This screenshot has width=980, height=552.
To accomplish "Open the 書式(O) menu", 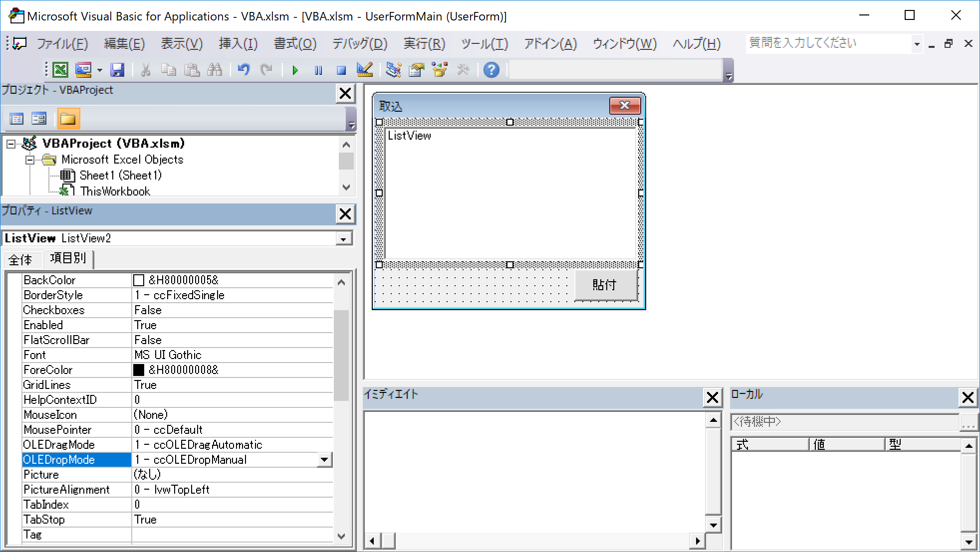I will pos(295,44).
